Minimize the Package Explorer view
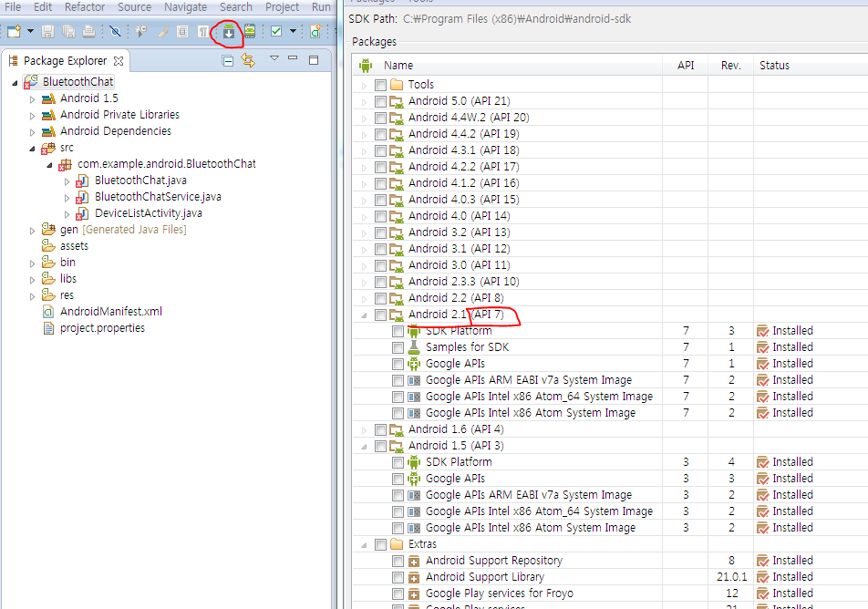 tap(293, 58)
